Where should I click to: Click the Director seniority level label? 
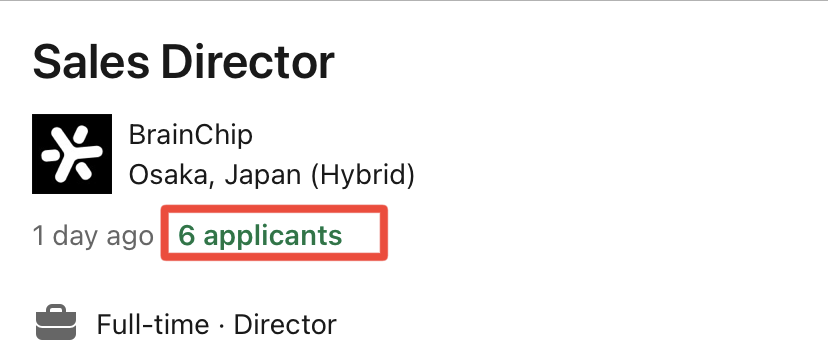coord(285,324)
